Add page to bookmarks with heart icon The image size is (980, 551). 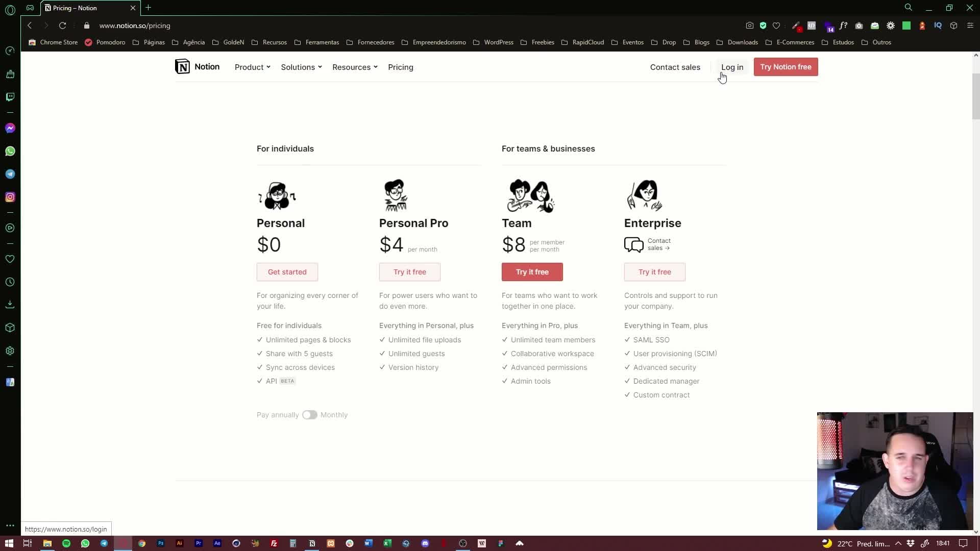tap(776, 26)
